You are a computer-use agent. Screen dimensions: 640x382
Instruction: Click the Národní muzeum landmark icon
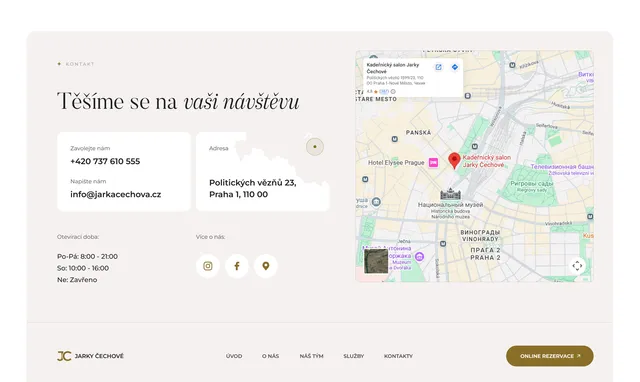point(451,194)
